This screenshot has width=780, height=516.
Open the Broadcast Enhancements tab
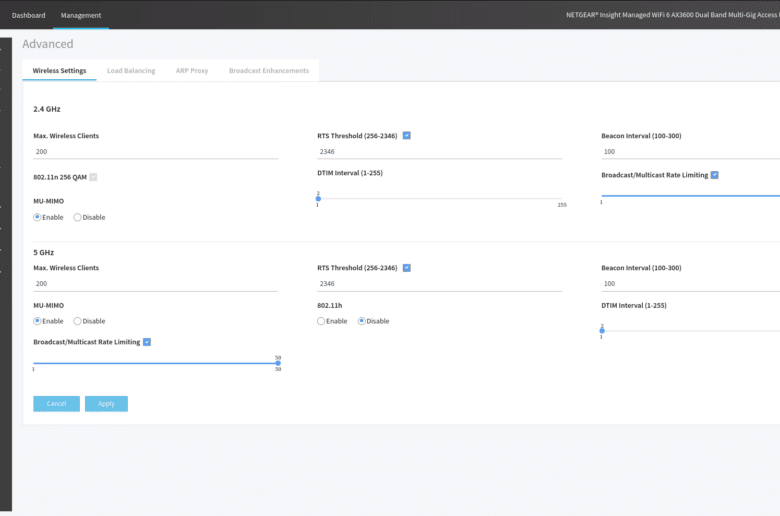(x=269, y=71)
